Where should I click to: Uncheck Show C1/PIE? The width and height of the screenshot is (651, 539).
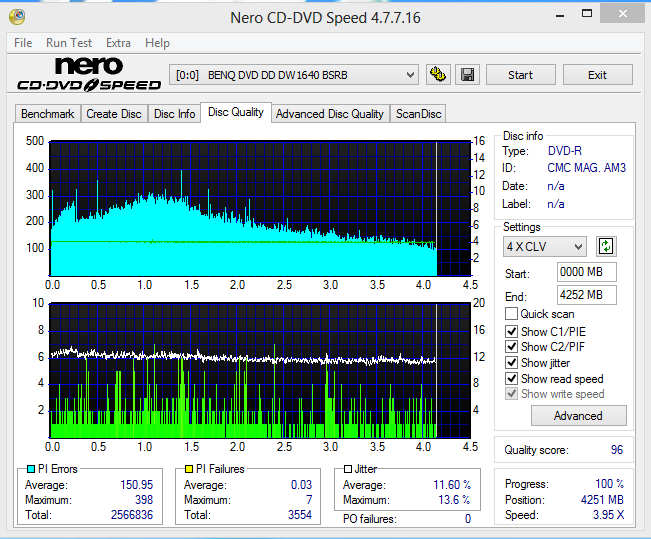[512, 331]
